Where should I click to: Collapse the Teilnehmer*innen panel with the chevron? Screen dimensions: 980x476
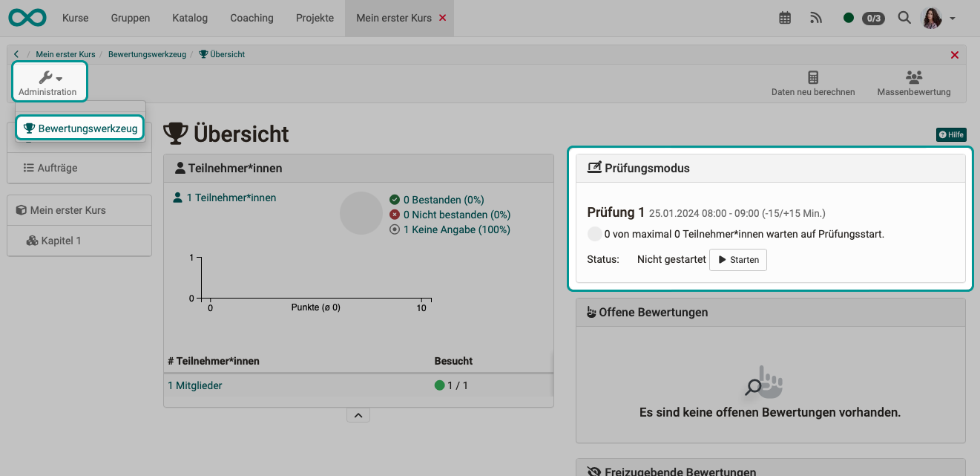point(358,414)
